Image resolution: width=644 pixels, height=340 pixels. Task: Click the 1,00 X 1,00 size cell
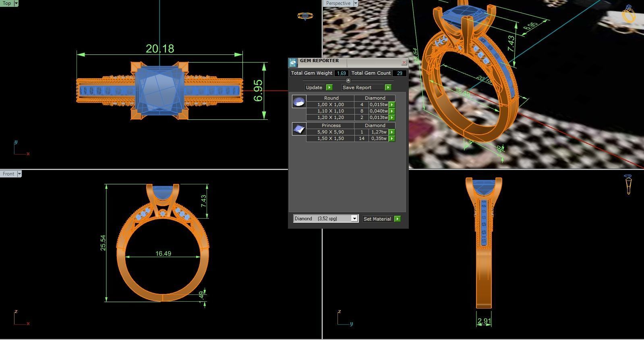point(330,104)
